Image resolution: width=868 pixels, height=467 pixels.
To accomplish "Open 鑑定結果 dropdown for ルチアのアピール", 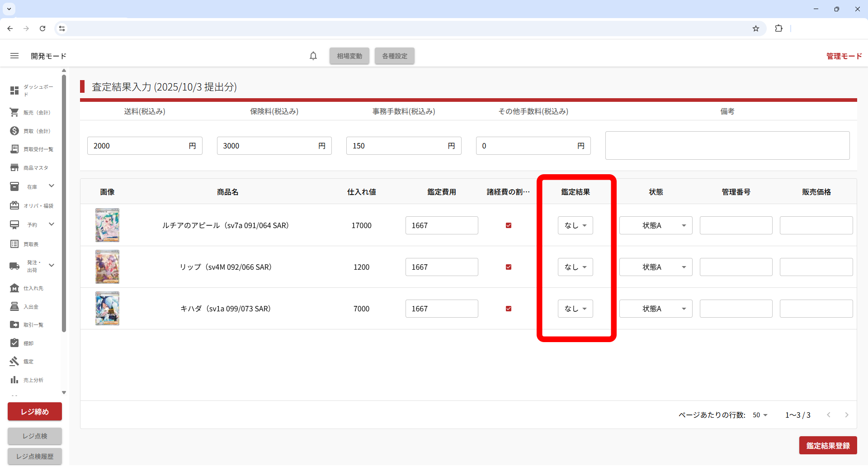I will (575, 225).
